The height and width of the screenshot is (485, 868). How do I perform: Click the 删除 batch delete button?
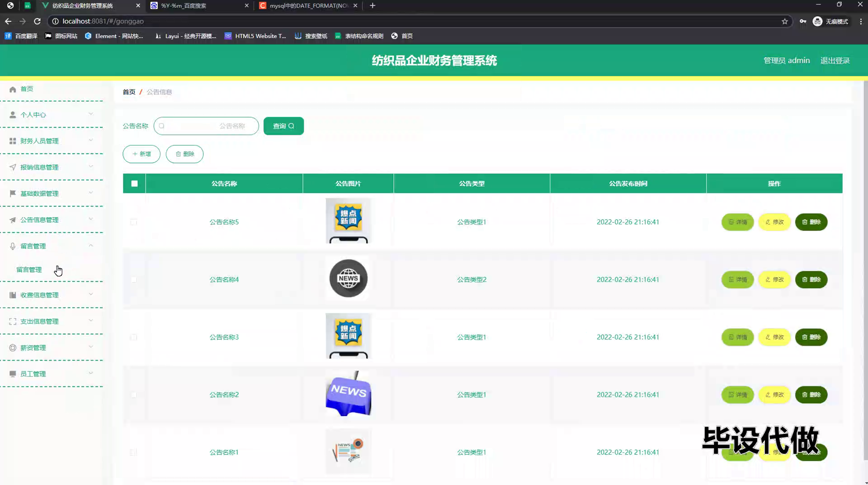click(184, 154)
